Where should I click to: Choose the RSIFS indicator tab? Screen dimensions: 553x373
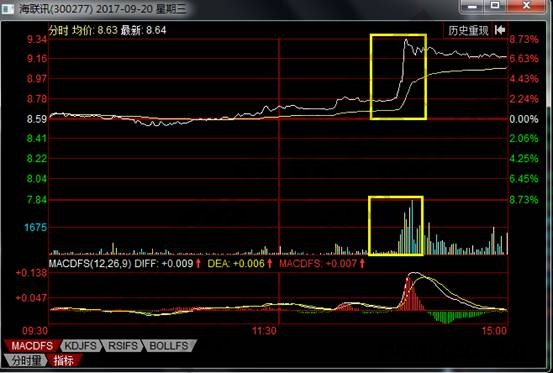123,346
